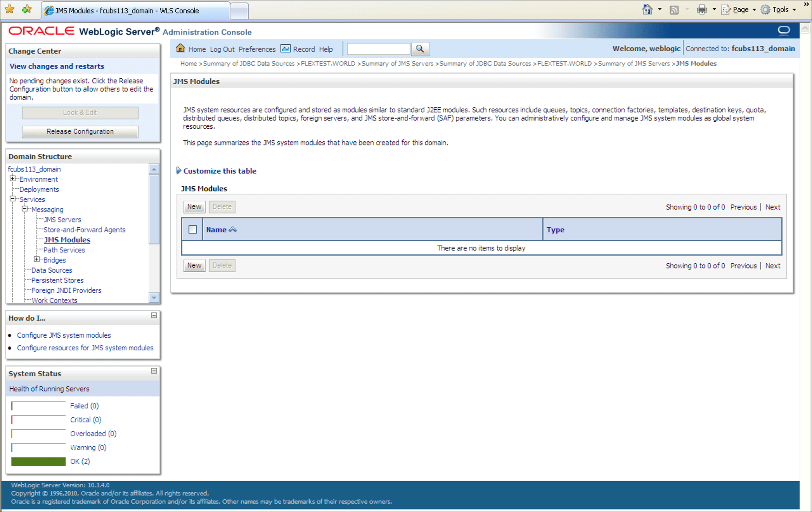Screen dimensions: 812x512
Task: Click the green OK health status bar
Action: pos(38,461)
